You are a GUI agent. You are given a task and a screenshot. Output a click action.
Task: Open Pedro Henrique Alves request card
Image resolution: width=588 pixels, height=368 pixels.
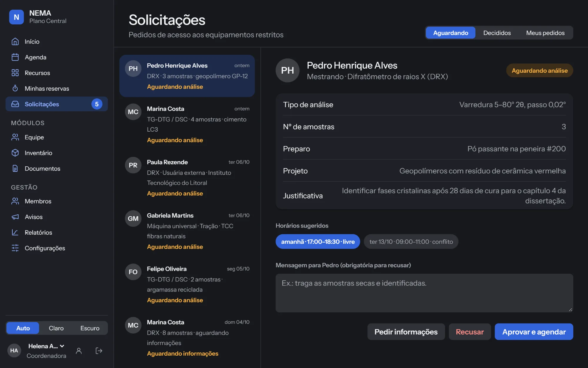tap(187, 76)
